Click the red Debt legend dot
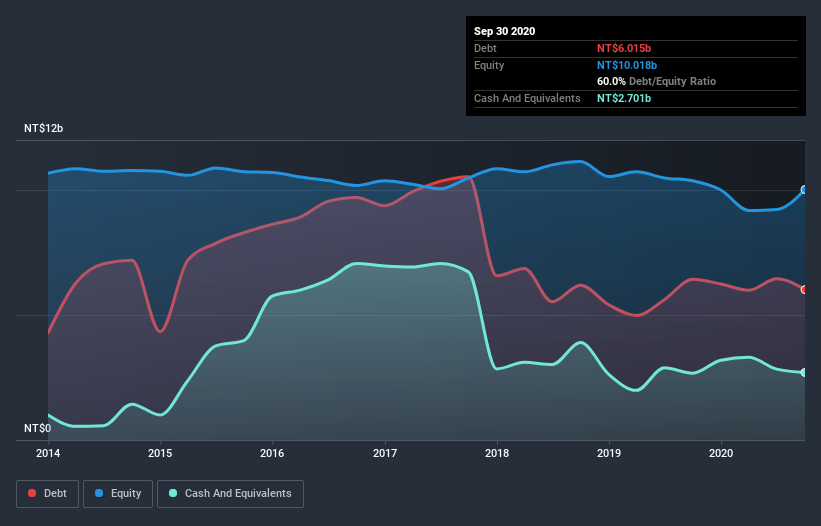The image size is (821, 526). pyautogui.click(x=32, y=493)
